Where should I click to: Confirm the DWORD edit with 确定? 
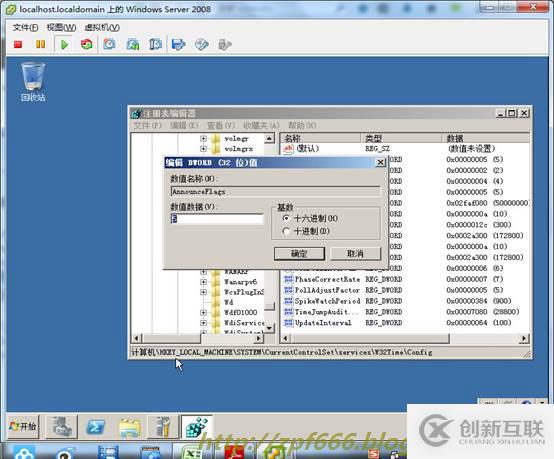299,254
